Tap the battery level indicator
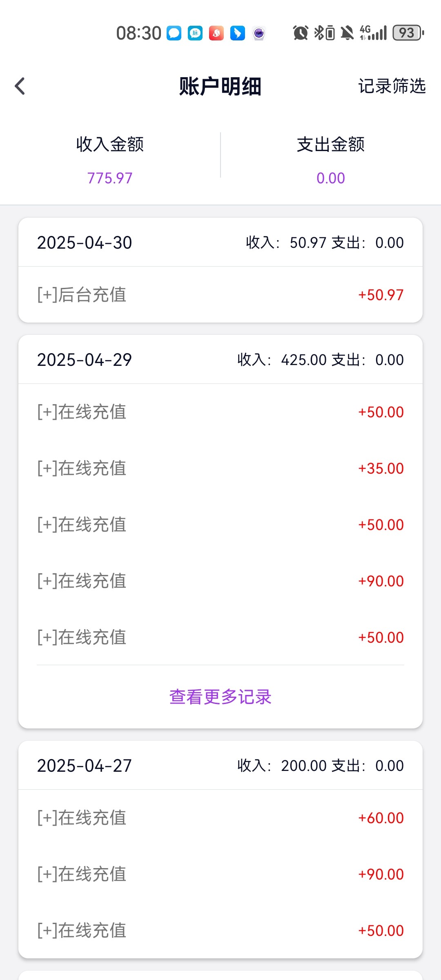The image size is (441, 980). [408, 33]
